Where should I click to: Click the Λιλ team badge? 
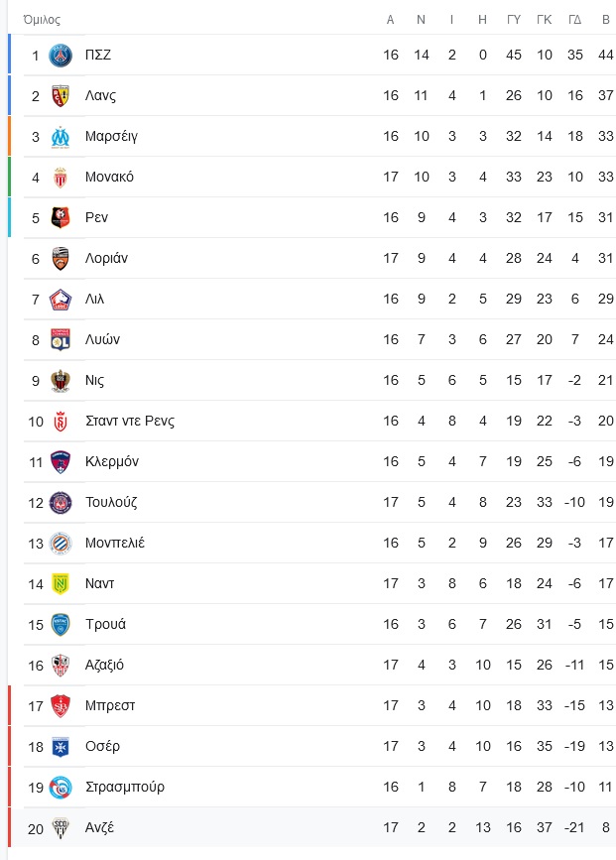pos(61,299)
